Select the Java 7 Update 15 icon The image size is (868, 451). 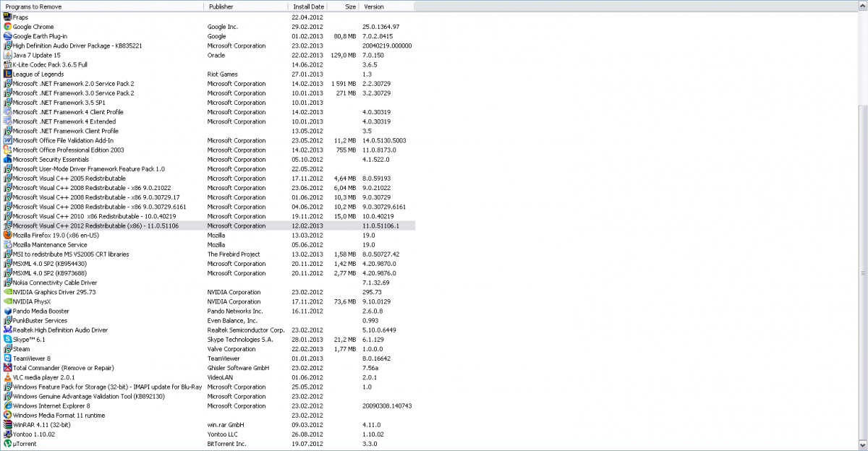7,55
